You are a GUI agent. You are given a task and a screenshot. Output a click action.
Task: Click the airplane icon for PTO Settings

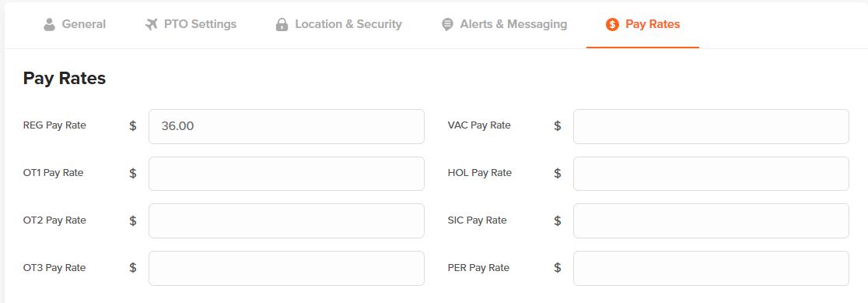[x=151, y=24]
